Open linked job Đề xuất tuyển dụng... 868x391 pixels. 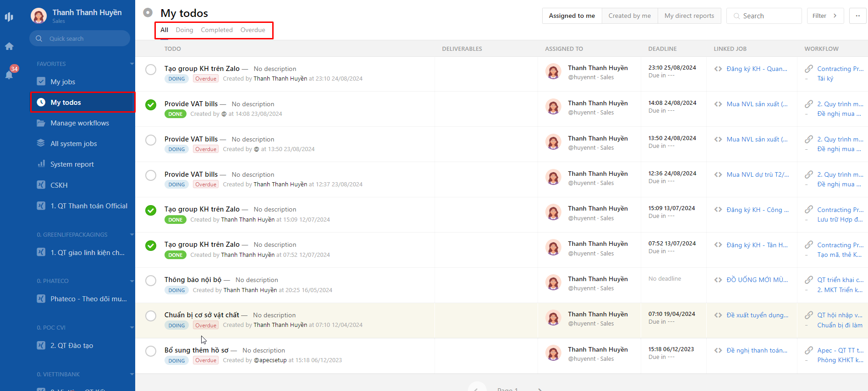pyautogui.click(x=758, y=315)
